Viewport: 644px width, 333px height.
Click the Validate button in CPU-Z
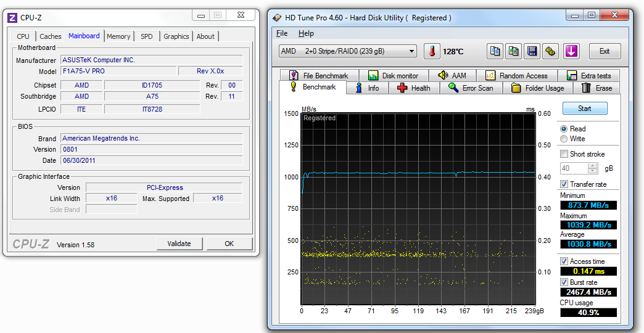click(x=179, y=244)
